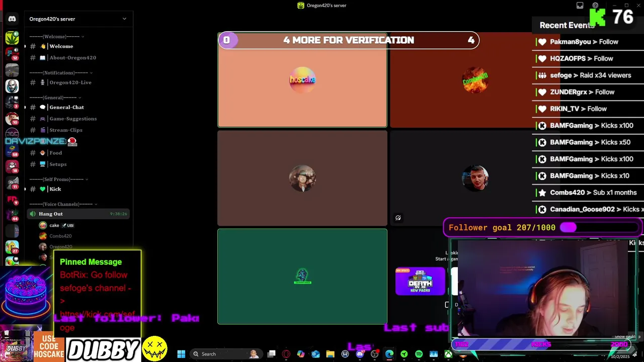Open Discord home direct messages icon
This screenshot has width=644, height=362.
pyautogui.click(x=12, y=19)
